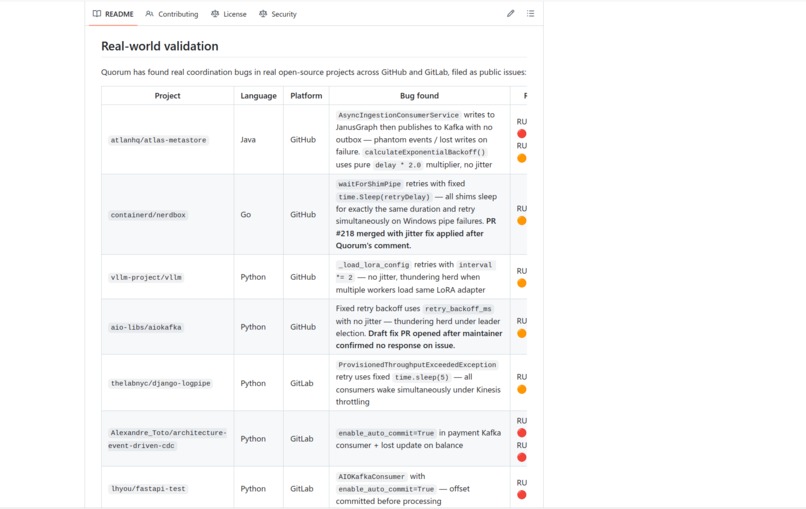Click the _load_lora_config code text
Image resolution: width=806 pixels, height=509 pixels.
click(x=374, y=265)
